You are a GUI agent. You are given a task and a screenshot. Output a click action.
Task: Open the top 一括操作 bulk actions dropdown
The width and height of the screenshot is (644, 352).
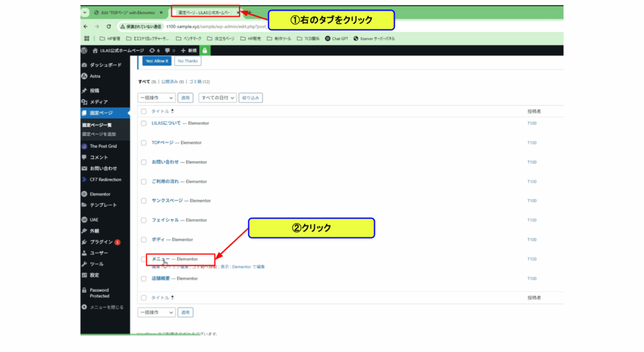pyautogui.click(x=157, y=98)
